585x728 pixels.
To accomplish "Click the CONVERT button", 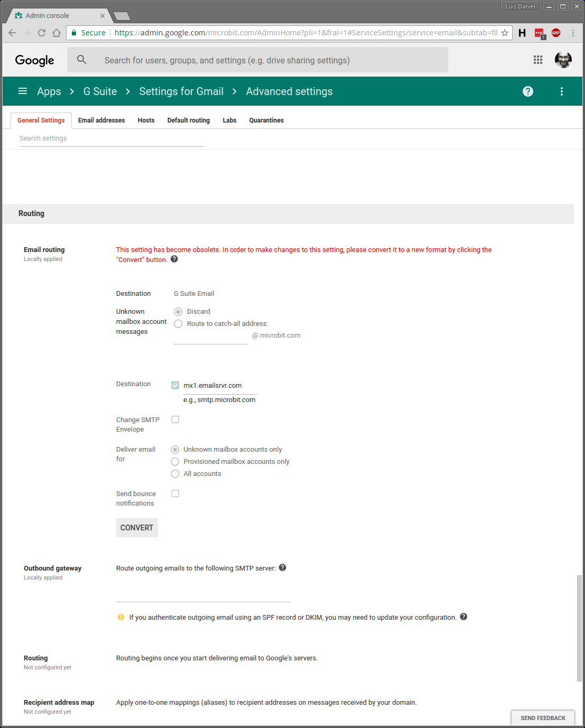I will [x=137, y=528].
